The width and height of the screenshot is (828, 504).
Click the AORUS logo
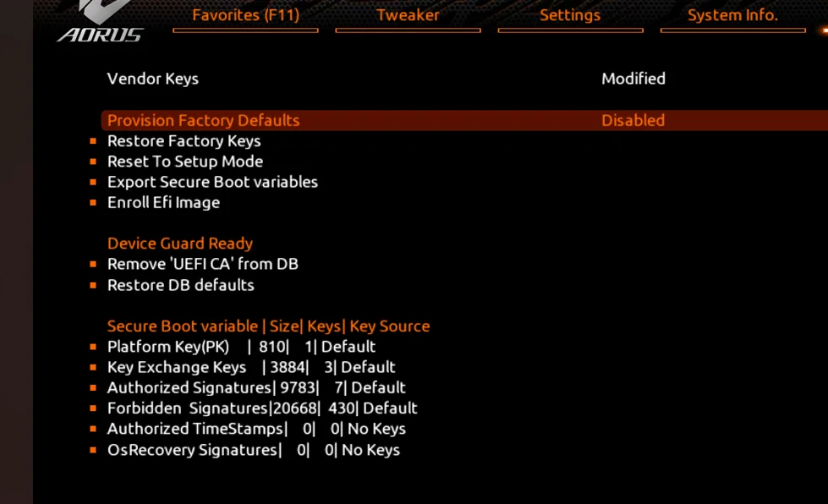point(101,22)
